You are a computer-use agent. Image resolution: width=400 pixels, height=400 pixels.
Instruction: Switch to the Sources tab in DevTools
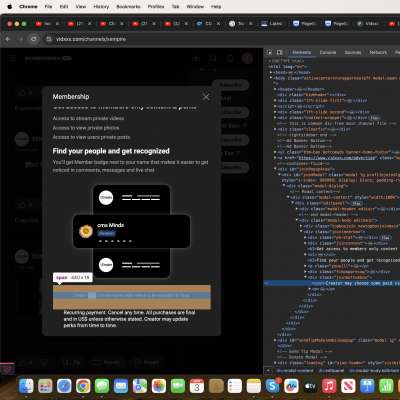353,52
